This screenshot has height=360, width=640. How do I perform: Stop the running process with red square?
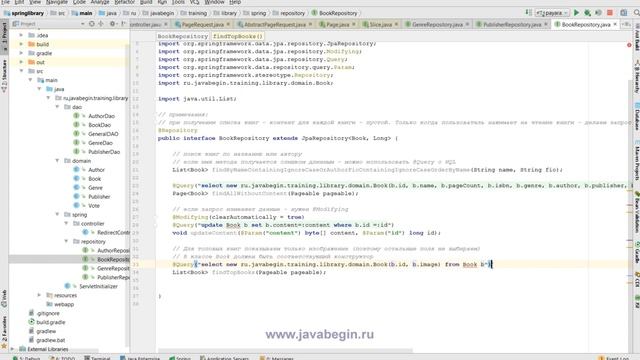pos(610,13)
